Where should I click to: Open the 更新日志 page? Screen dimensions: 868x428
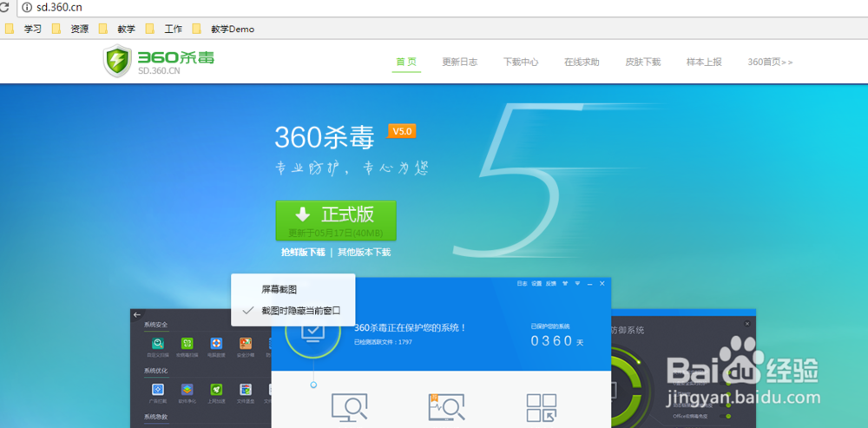point(459,62)
